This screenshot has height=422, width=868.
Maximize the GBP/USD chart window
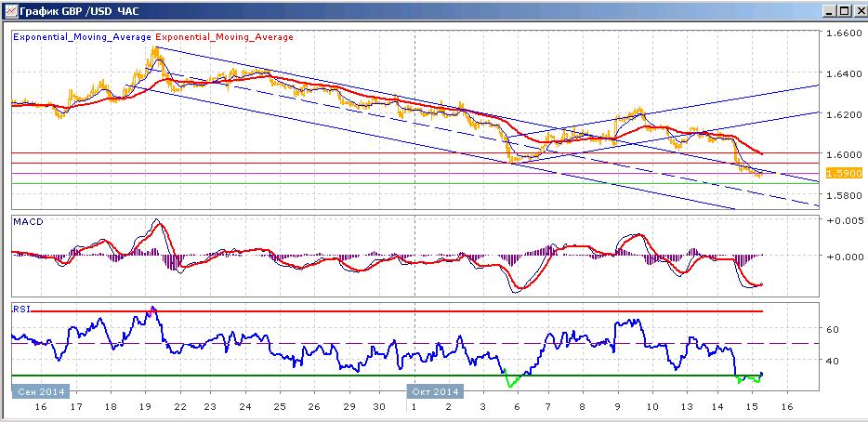[843, 10]
